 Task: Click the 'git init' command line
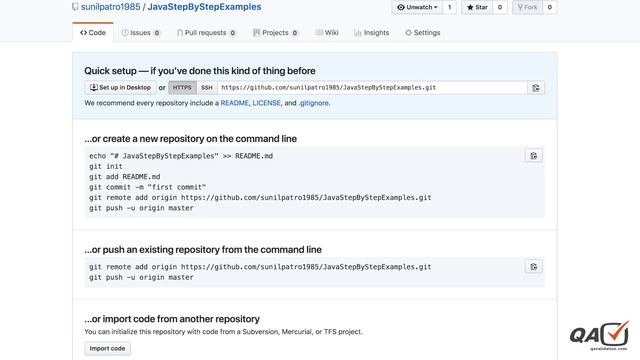coord(106,167)
